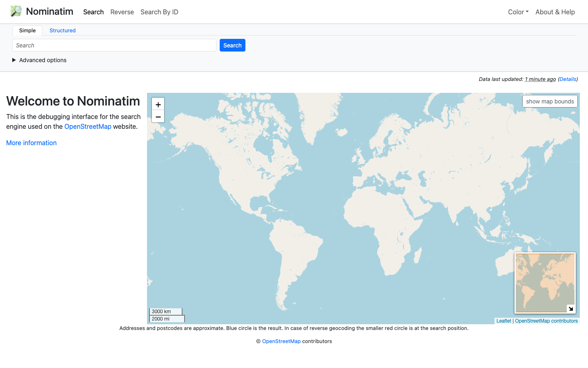Click the Nominatim brand title

[50, 11]
